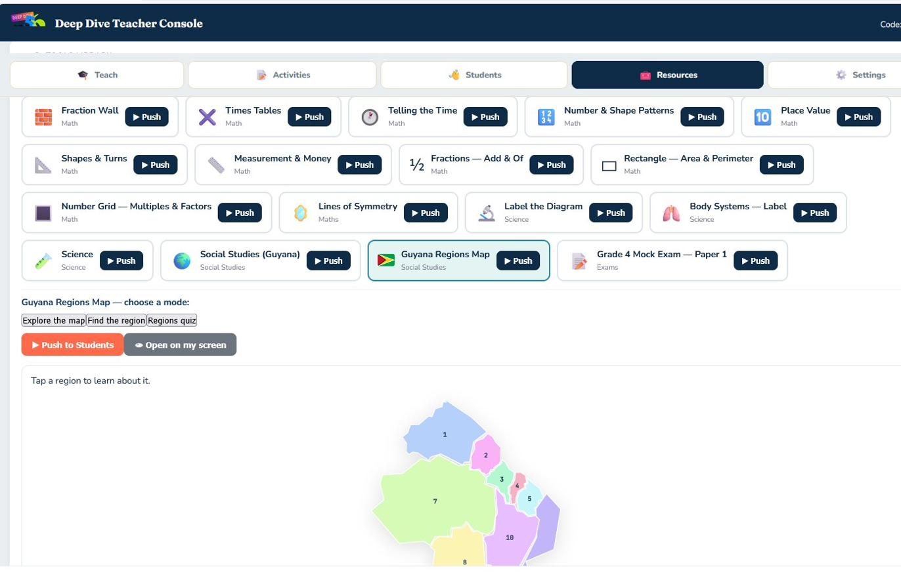Tap large green region 7 on map
This screenshot has width=901, height=588.
click(435, 501)
